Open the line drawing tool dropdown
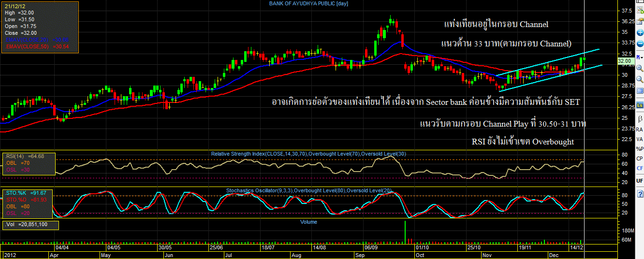The height and width of the screenshot is (259, 644). click(x=640, y=58)
